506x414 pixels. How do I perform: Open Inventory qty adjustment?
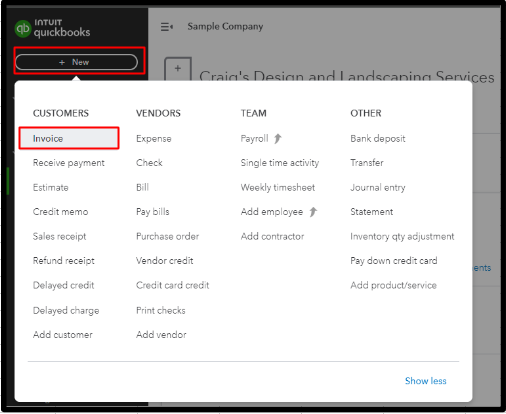[x=402, y=236]
